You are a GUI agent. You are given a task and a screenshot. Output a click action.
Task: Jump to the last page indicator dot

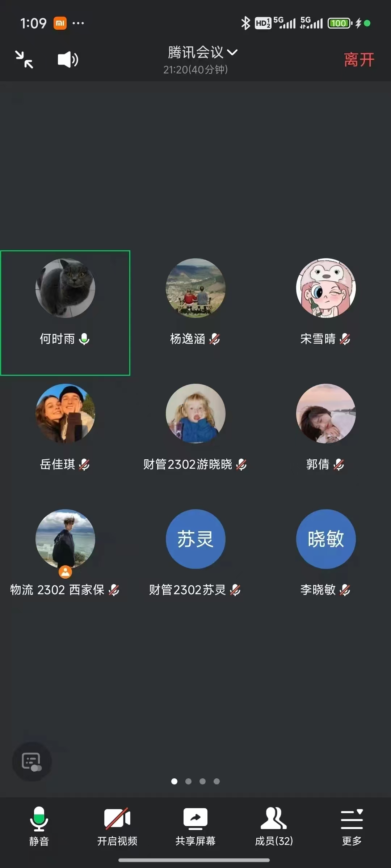(x=216, y=781)
